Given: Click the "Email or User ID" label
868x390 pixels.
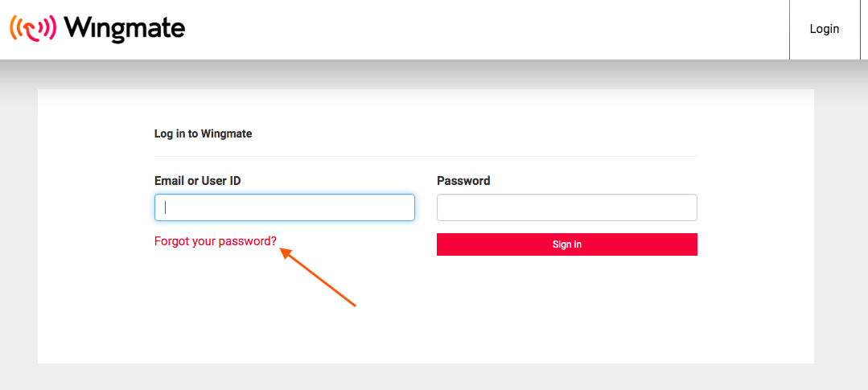Looking at the screenshot, I should pyautogui.click(x=198, y=180).
